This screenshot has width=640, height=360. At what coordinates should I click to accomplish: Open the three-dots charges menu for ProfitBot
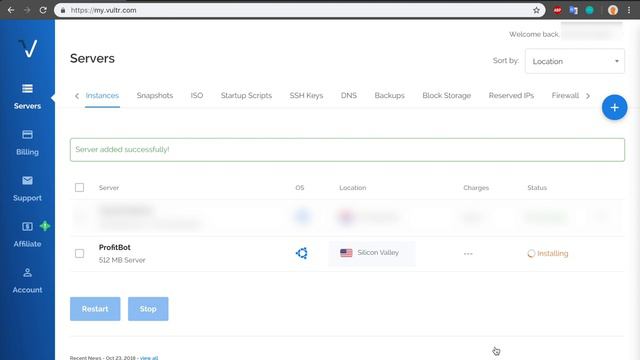tap(468, 254)
